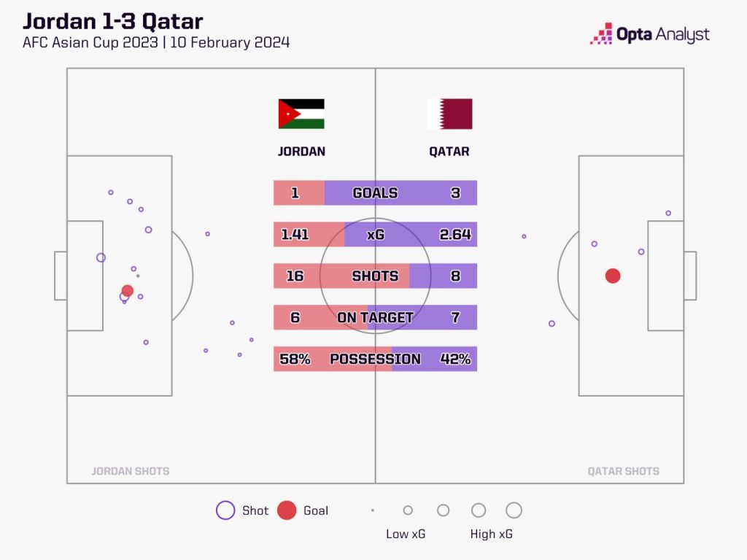Click the Jordan 1-3 Qatar title

pyautogui.click(x=113, y=21)
